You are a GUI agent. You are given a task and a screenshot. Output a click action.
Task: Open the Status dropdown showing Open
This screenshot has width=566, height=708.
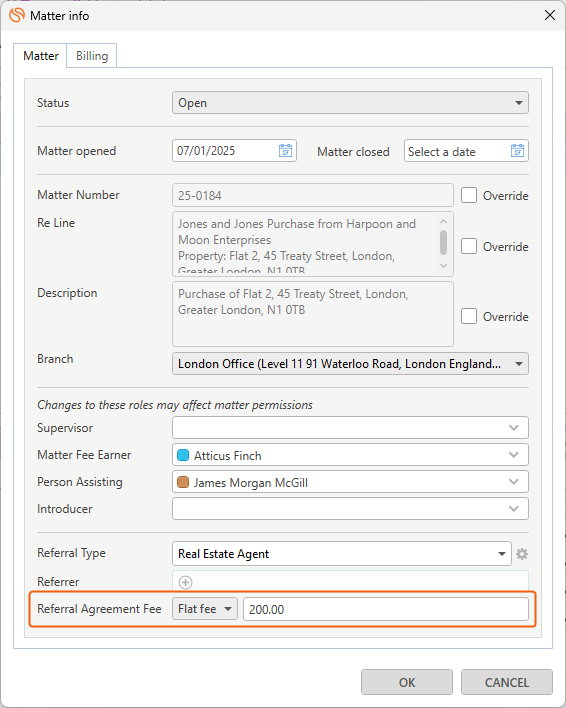pos(350,103)
